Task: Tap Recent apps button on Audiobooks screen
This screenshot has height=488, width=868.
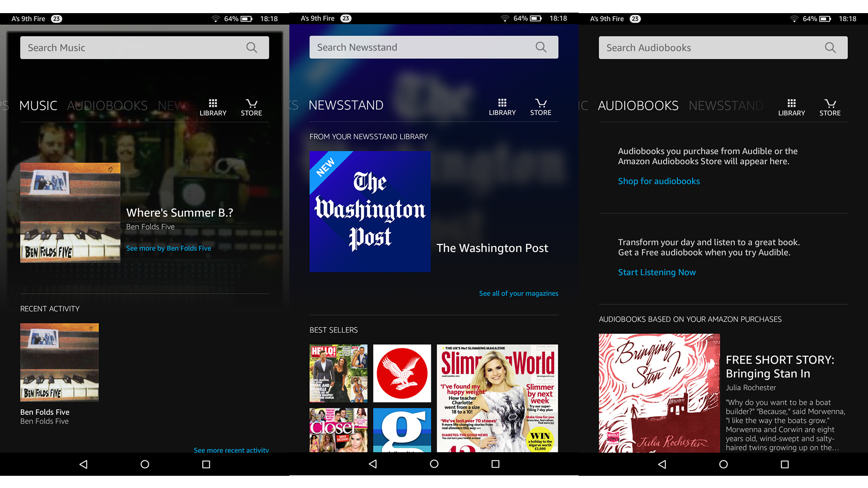Action: coord(785,464)
